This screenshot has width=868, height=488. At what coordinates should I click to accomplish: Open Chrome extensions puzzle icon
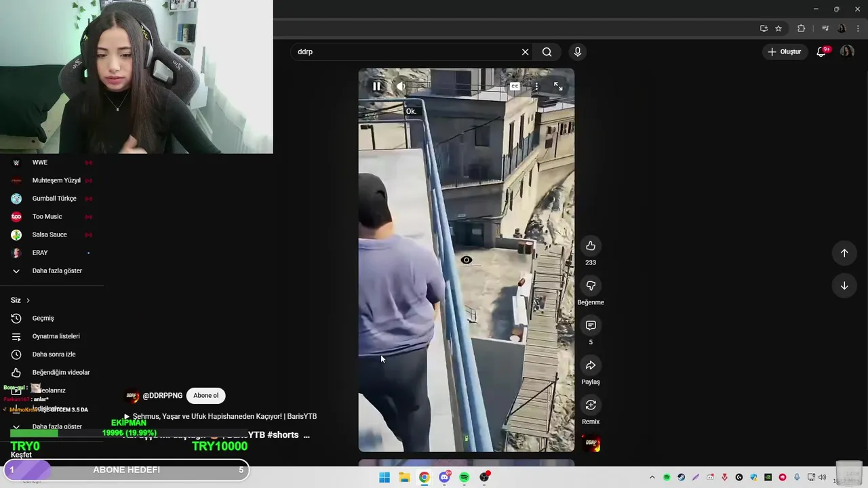tap(801, 28)
